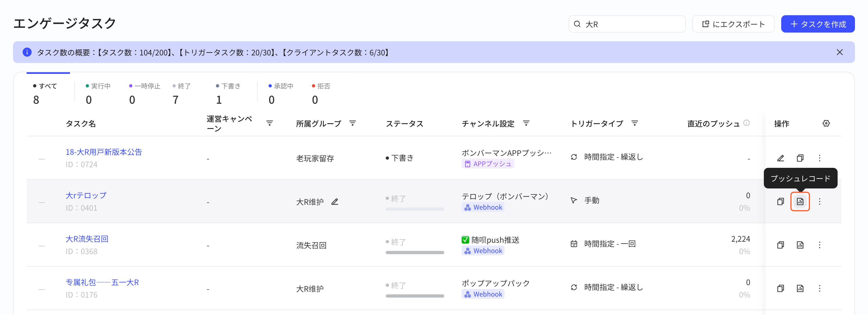Filter by チャンネル設定 column
Screen dimensions: 868x315
click(x=526, y=123)
